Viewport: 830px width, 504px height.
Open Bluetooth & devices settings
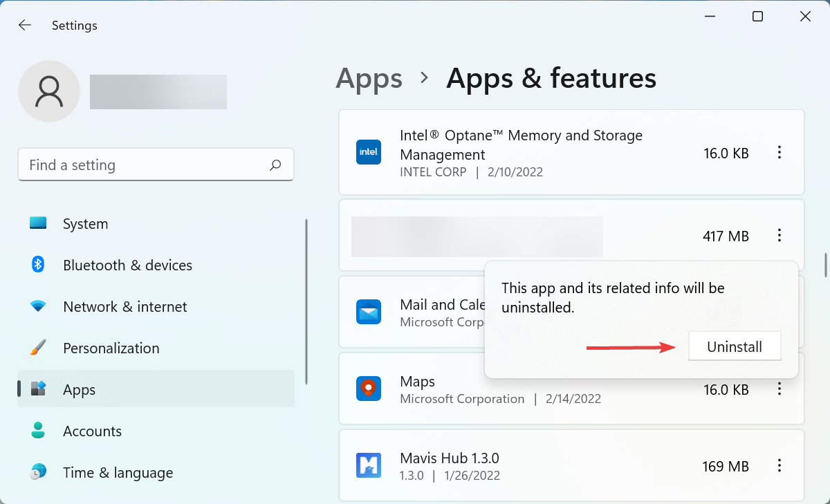(156, 265)
